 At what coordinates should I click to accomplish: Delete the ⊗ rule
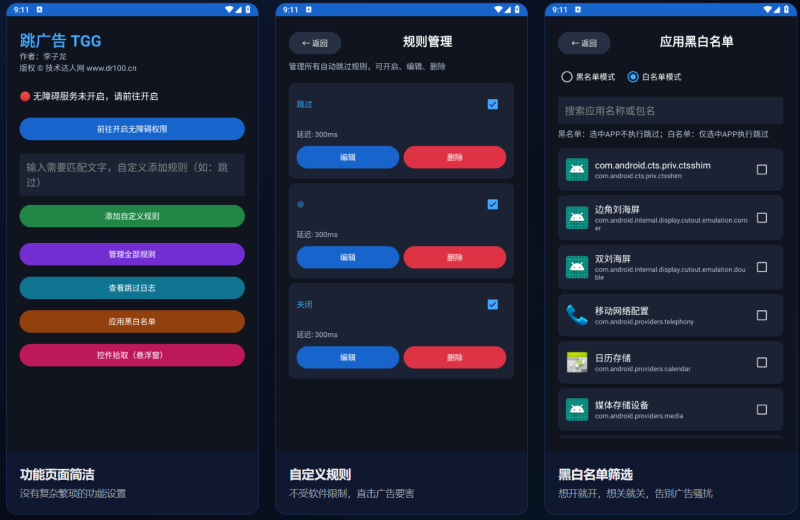click(x=455, y=257)
